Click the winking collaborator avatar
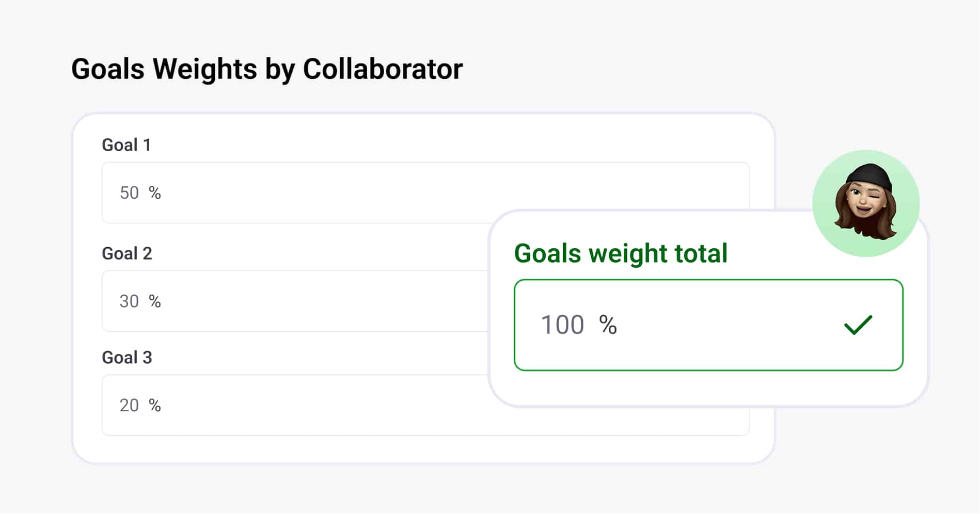The image size is (980, 514). tap(866, 204)
